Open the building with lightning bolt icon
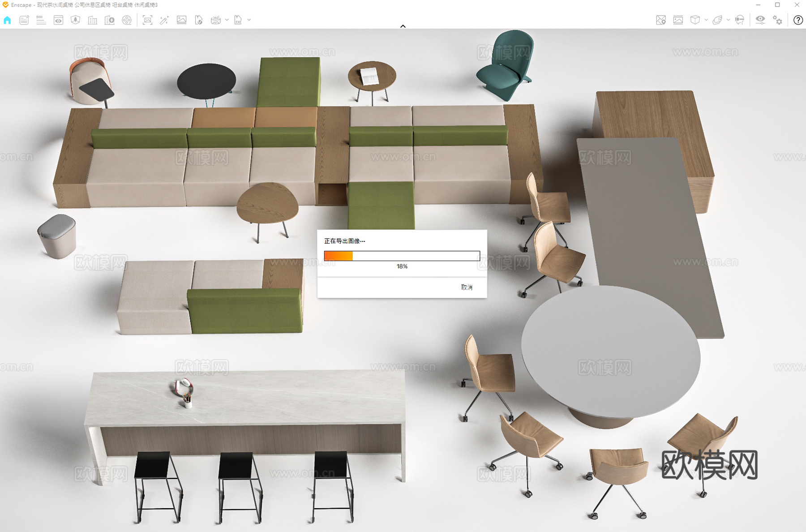Viewport: 806px width, 532px height. coord(109,20)
